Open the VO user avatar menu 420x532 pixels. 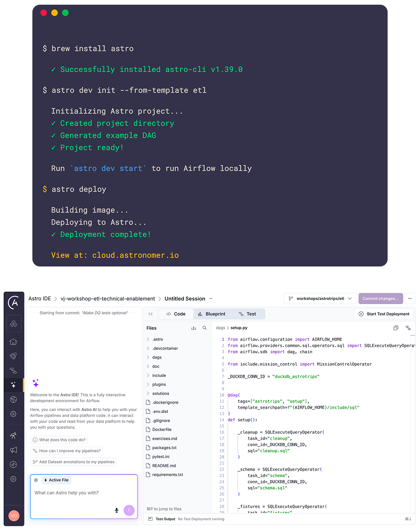pos(14,516)
